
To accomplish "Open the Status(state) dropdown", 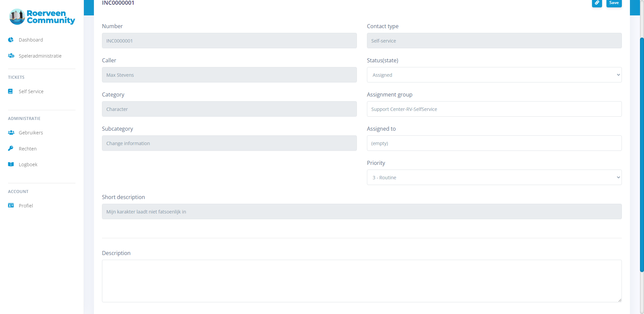I will 494,75.
